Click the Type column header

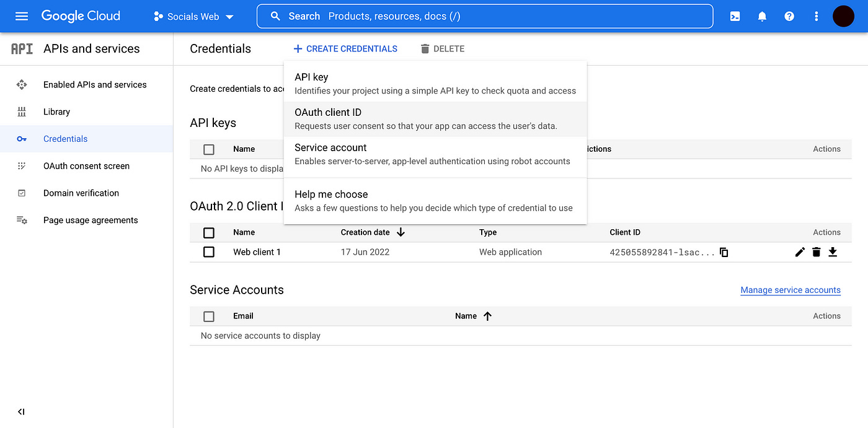(x=488, y=232)
